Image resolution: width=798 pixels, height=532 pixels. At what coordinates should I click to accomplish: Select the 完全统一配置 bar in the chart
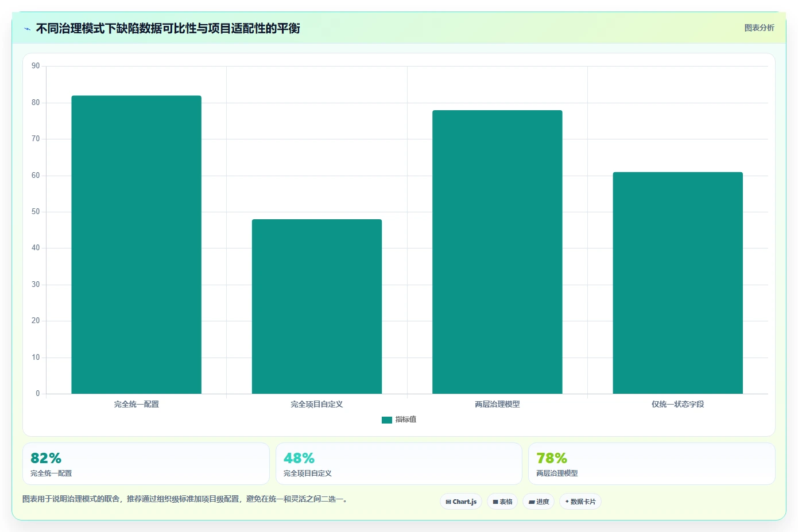(137, 244)
